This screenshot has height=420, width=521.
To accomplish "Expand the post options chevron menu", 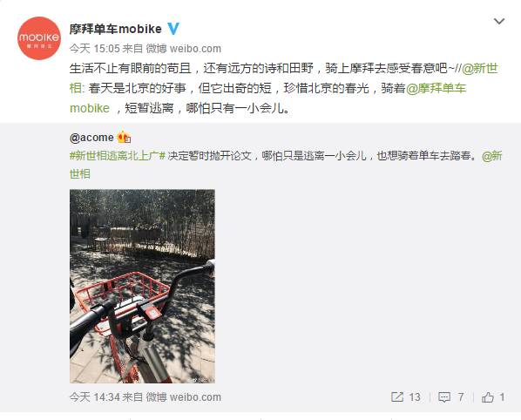I will pyautogui.click(x=499, y=22).
